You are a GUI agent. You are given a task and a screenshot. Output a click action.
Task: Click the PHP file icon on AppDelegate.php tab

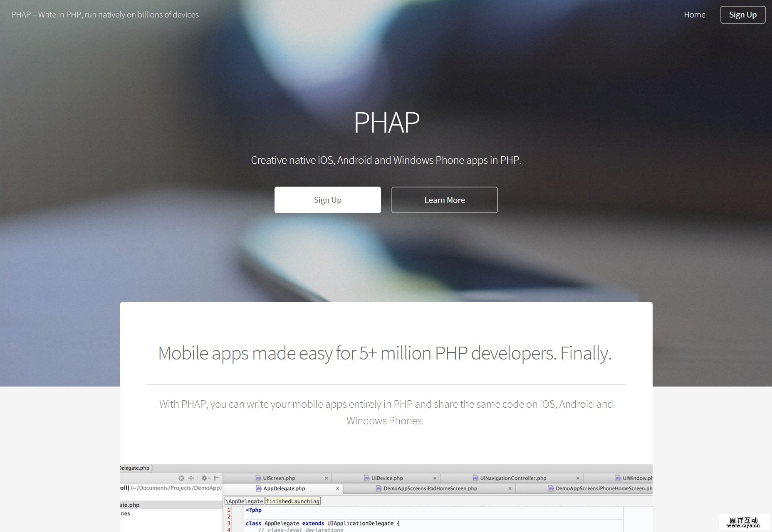click(x=258, y=488)
